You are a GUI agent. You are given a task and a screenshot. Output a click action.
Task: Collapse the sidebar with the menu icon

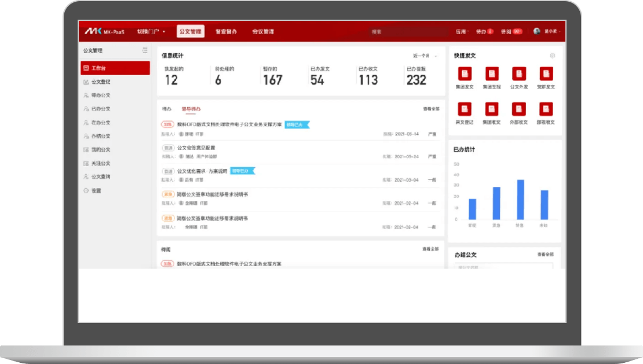145,51
